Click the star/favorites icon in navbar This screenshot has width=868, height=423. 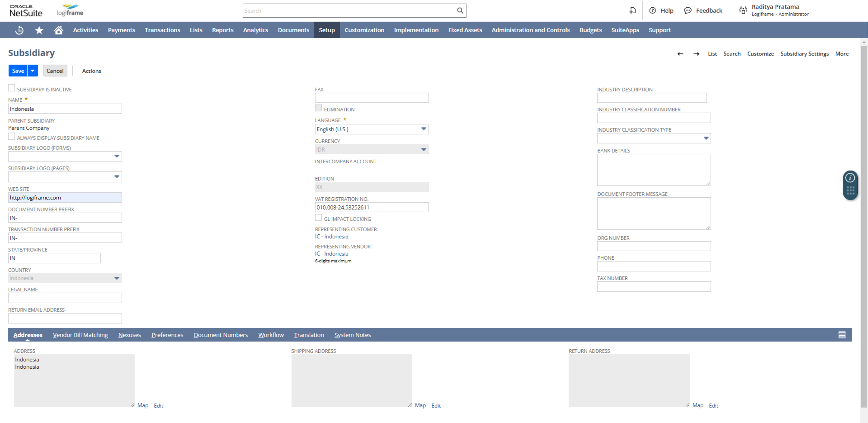[39, 30]
